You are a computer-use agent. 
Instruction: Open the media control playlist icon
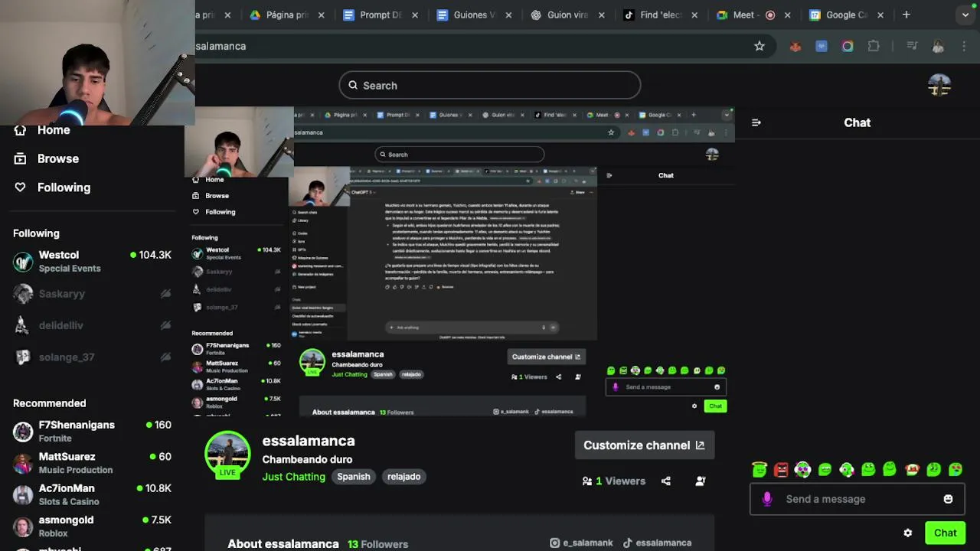[912, 46]
